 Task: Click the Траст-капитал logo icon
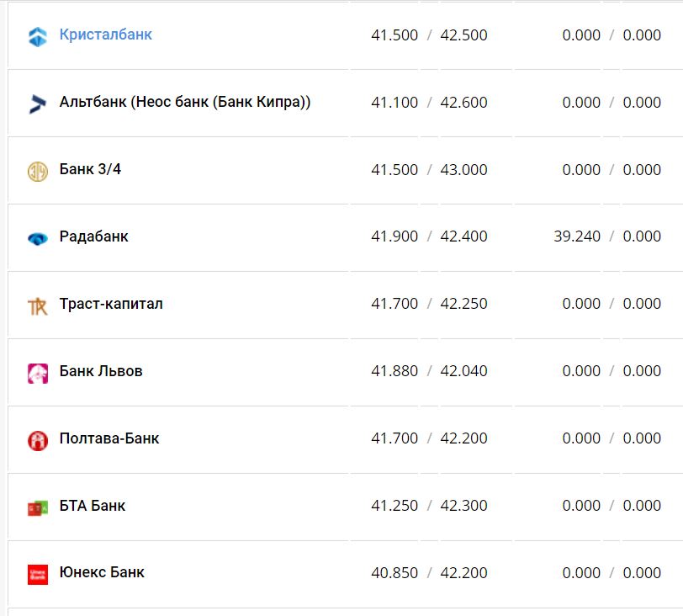tap(38, 306)
